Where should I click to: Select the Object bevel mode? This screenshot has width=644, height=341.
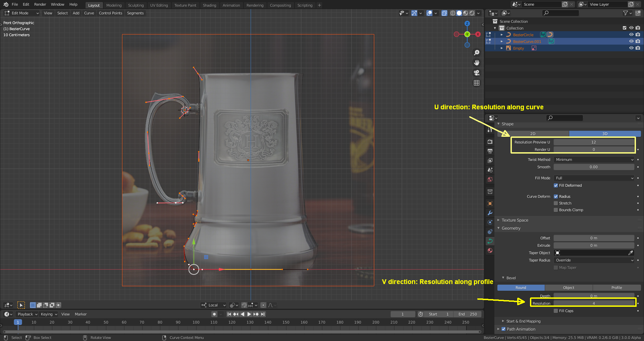(x=569, y=288)
